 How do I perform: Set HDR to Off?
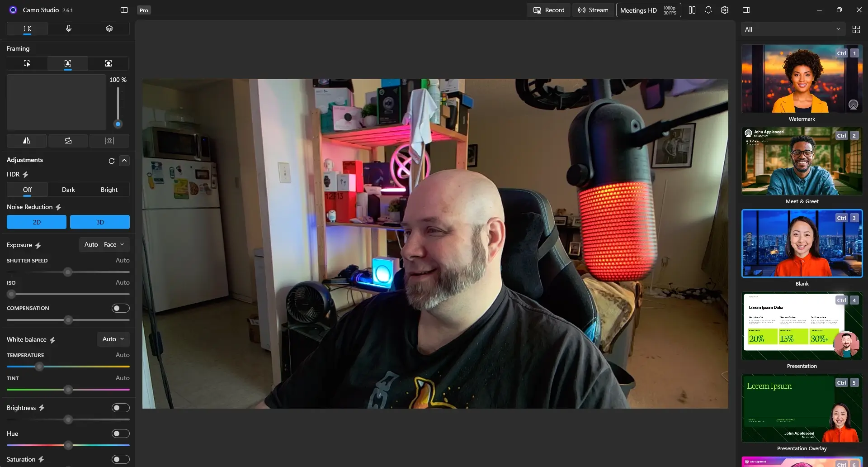[27, 190]
